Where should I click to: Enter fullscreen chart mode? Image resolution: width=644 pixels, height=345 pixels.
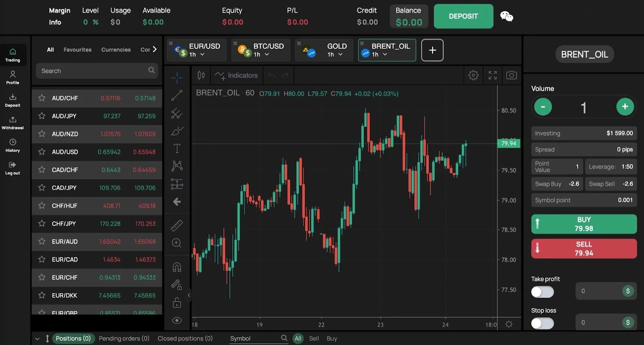click(493, 75)
